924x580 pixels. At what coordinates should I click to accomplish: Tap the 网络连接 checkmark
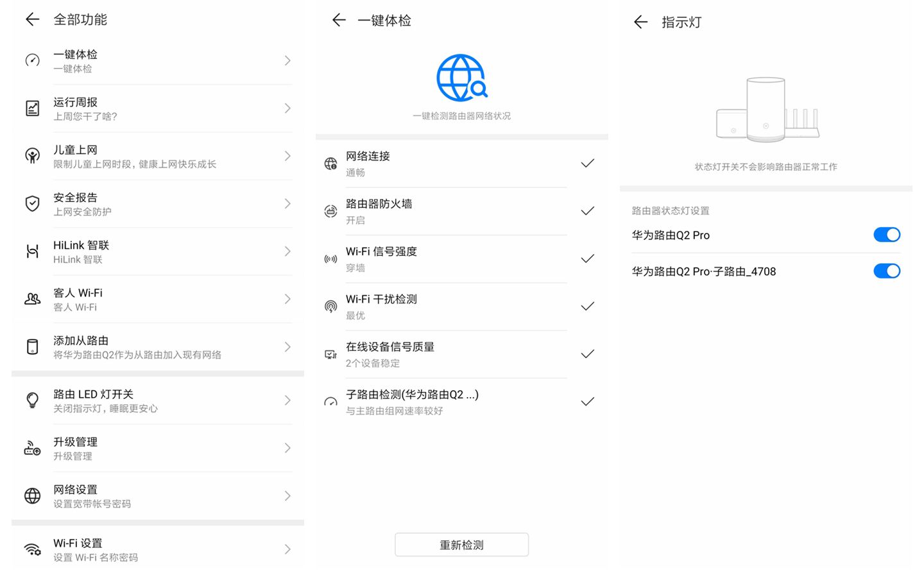[x=587, y=164]
